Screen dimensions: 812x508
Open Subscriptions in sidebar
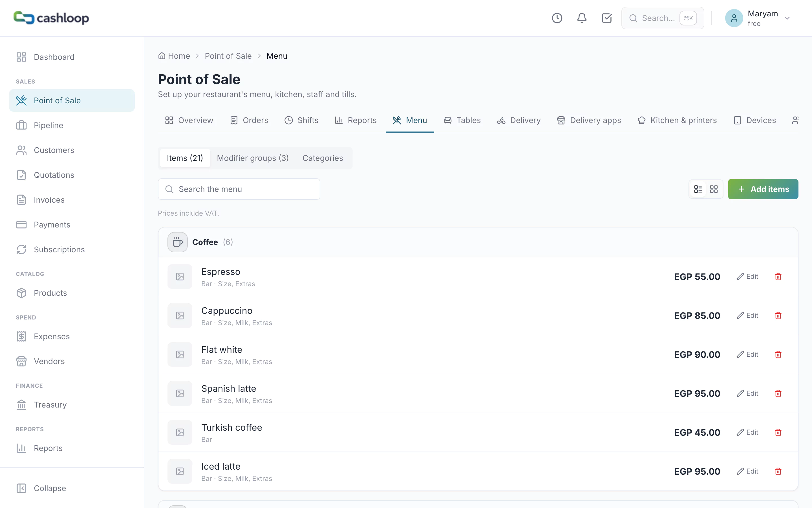click(x=72, y=250)
